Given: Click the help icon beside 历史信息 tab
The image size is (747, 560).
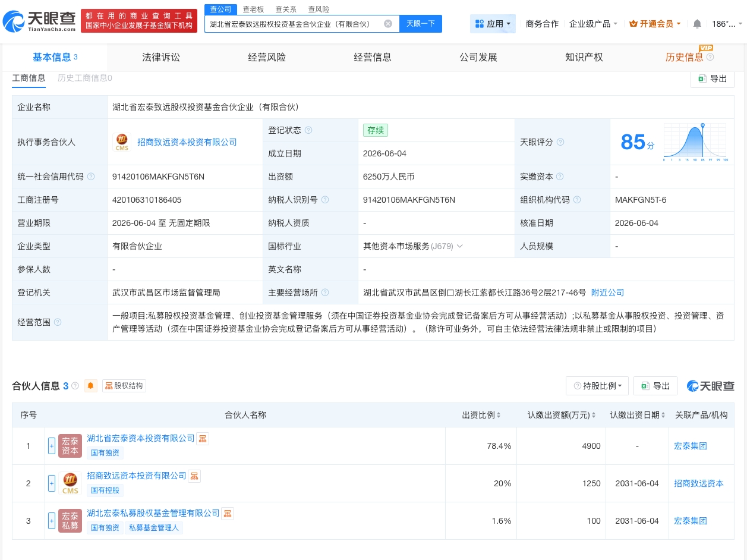Looking at the screenshot, I should pyautogui.click(x=710, y=57).
